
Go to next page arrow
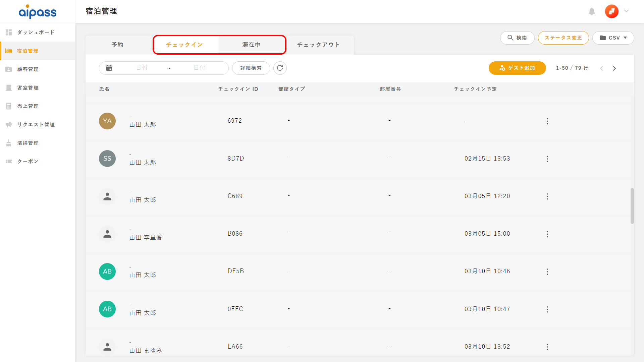[614, 68]
